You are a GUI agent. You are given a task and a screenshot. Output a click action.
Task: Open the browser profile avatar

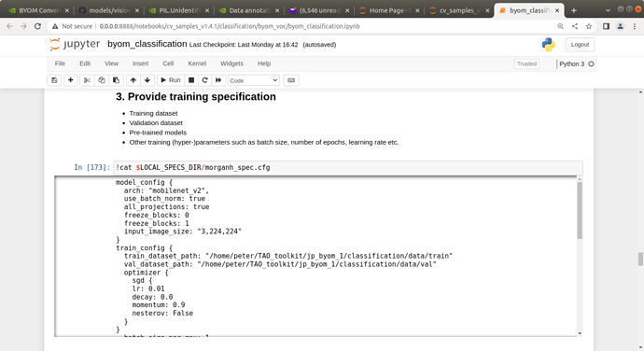point(620,26)
